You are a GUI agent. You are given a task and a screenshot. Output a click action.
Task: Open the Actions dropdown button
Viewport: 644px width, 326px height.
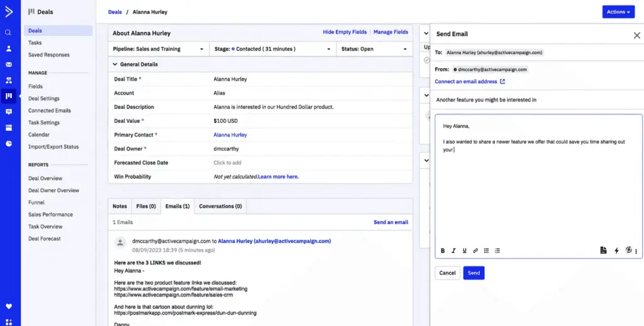[x=619, y=12]
